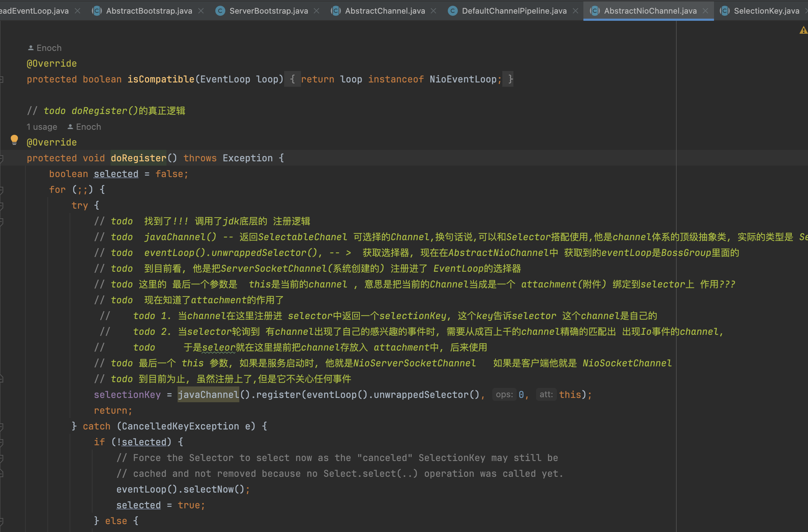Collapse the if (!selected) fold marker
Screen dimensions: 808x532
pos(1,442)
